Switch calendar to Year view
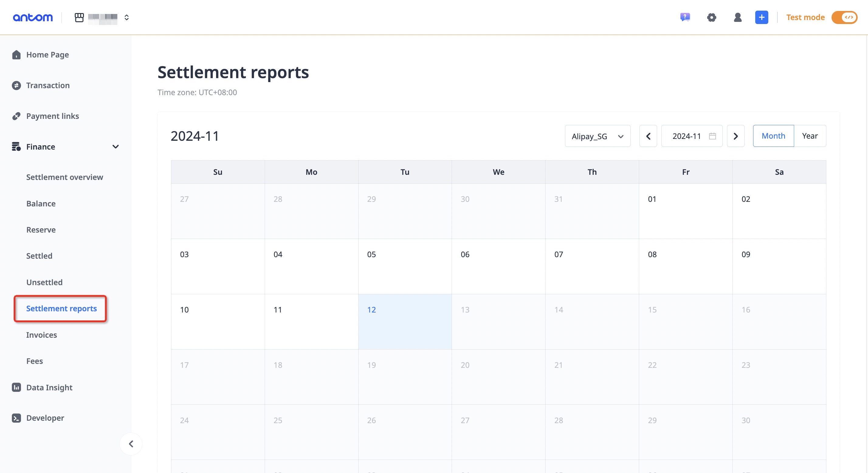868x473 pixels. tap(810, 136)
